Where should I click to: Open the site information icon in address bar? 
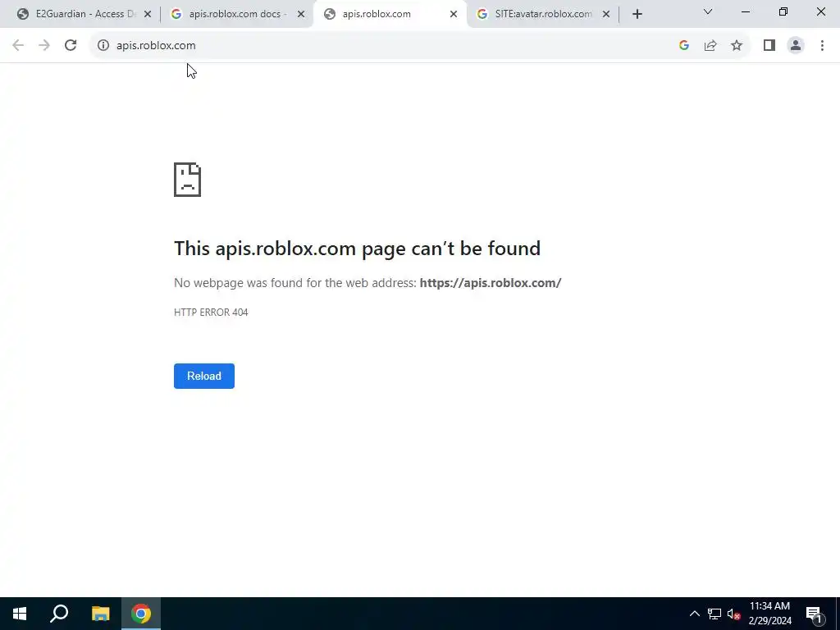[x=103, y=46]
